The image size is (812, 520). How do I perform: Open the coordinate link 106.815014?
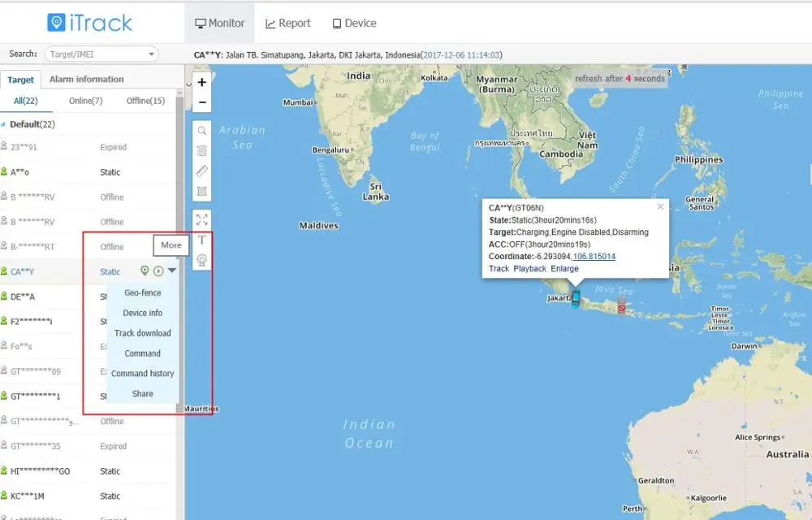594,257
